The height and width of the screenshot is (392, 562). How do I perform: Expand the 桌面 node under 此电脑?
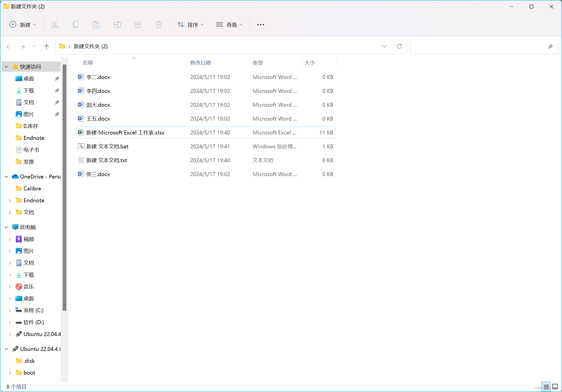click(10, 298)
